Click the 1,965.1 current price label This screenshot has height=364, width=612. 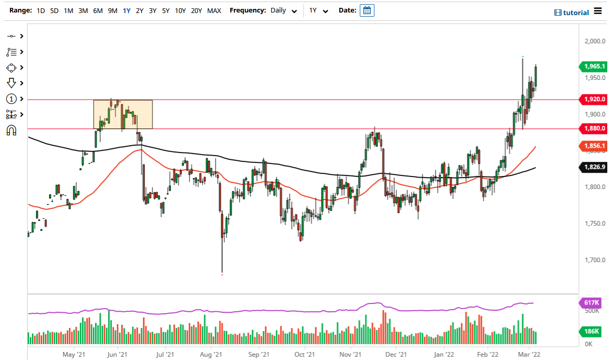click(x=593, y=66)
